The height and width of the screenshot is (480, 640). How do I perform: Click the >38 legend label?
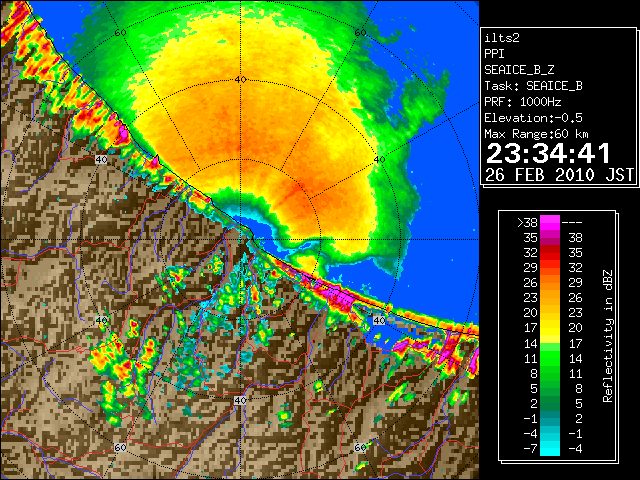click(527, 222)
